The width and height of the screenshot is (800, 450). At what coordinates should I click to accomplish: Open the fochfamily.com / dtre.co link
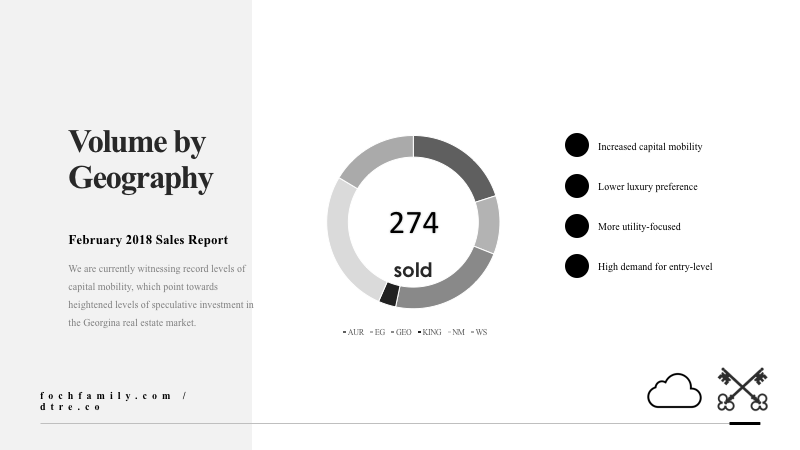pyautogui.click(x=114, y=401)
